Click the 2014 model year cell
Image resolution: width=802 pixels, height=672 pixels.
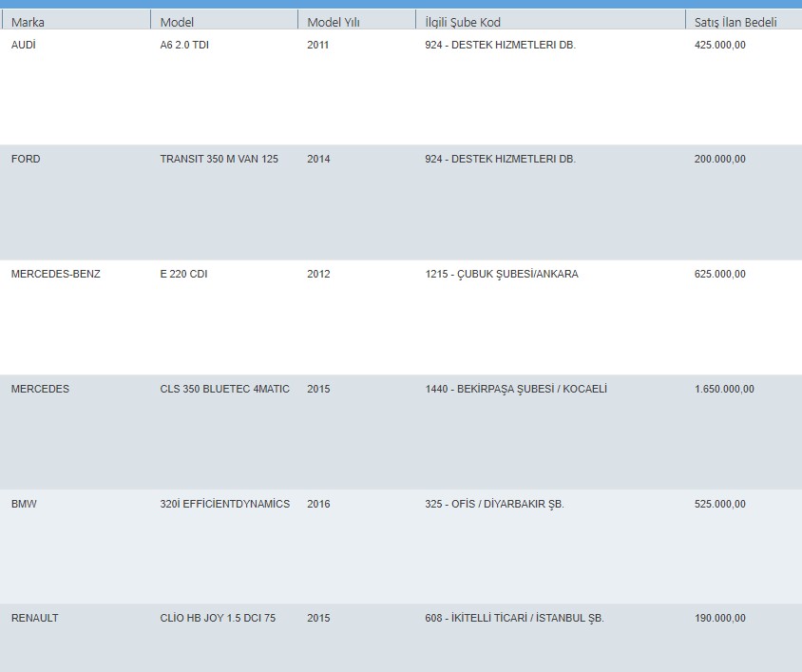coord(318,159)
